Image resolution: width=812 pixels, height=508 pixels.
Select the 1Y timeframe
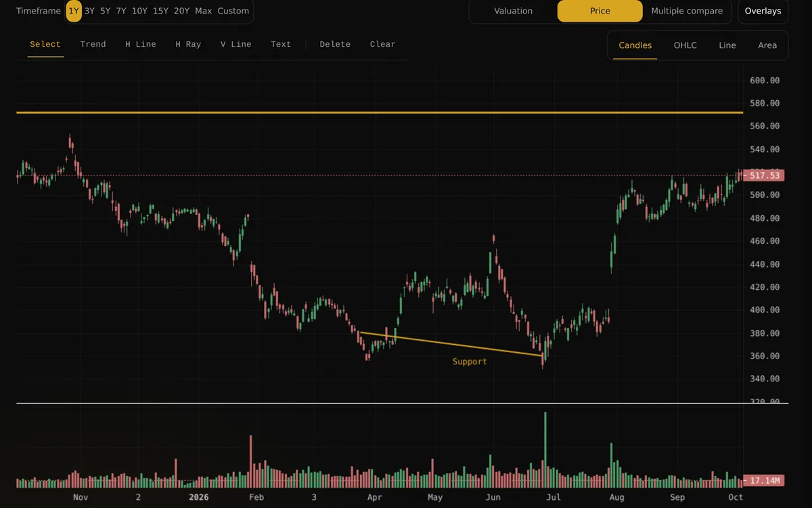pyautogui.click(x=74, y=11)
